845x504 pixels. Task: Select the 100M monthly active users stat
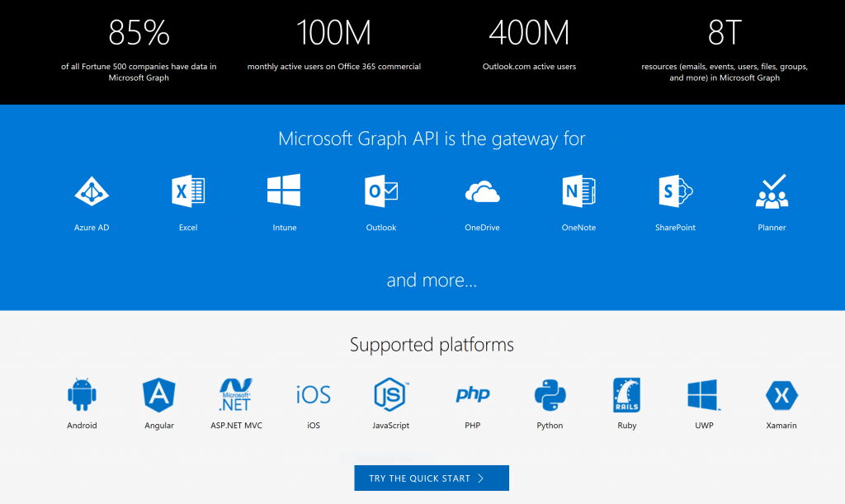(333, 33)
